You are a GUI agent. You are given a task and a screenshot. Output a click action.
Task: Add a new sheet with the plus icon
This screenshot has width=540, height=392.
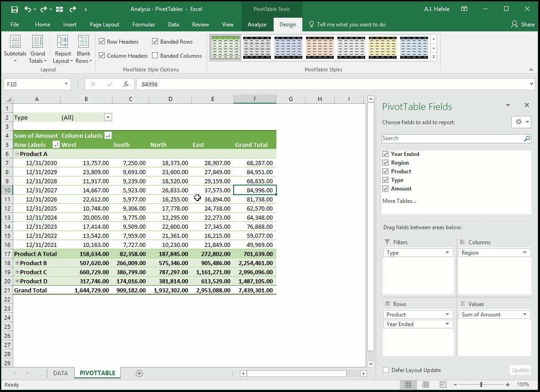139,373
